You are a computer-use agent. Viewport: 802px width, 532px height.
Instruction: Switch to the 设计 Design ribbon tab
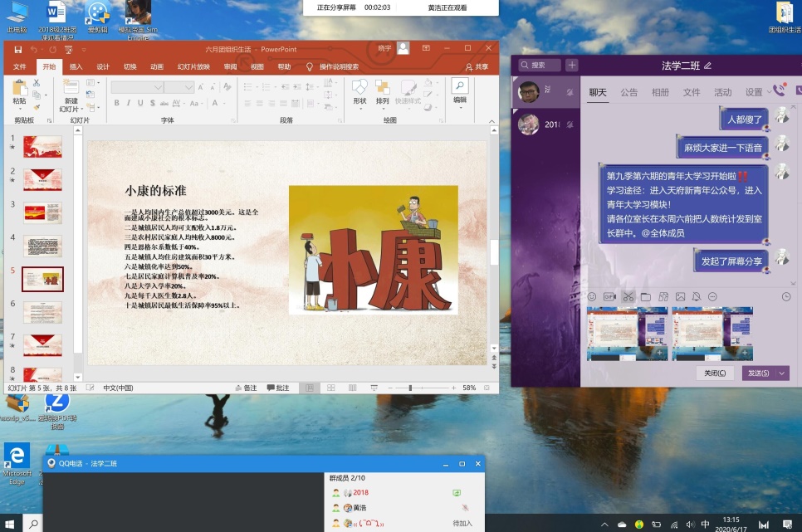tap(103, 67)
